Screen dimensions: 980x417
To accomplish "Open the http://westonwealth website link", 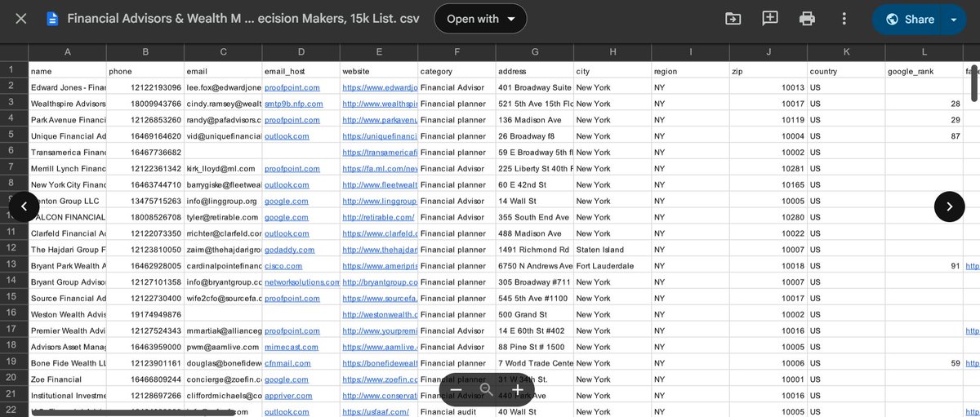I will 380,314.
